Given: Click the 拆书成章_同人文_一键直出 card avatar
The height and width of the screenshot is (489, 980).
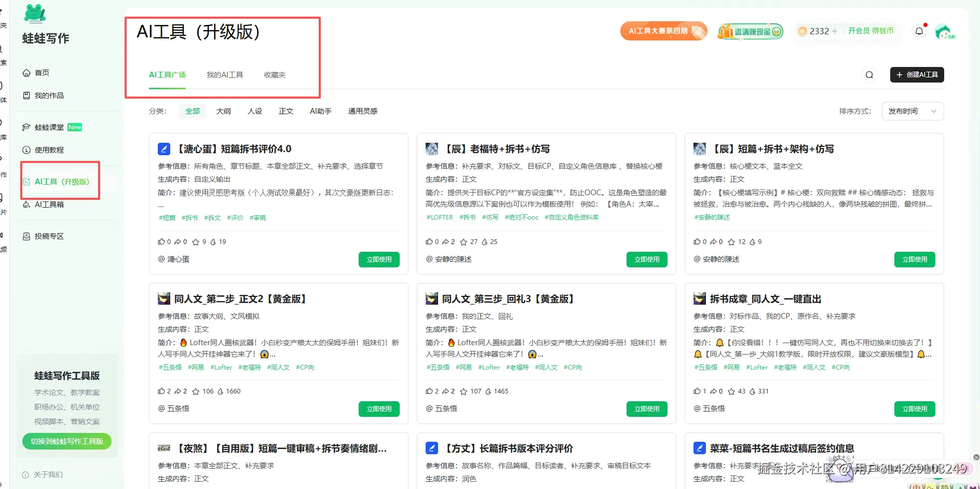Looking at the screenshot, I should 700,298.
